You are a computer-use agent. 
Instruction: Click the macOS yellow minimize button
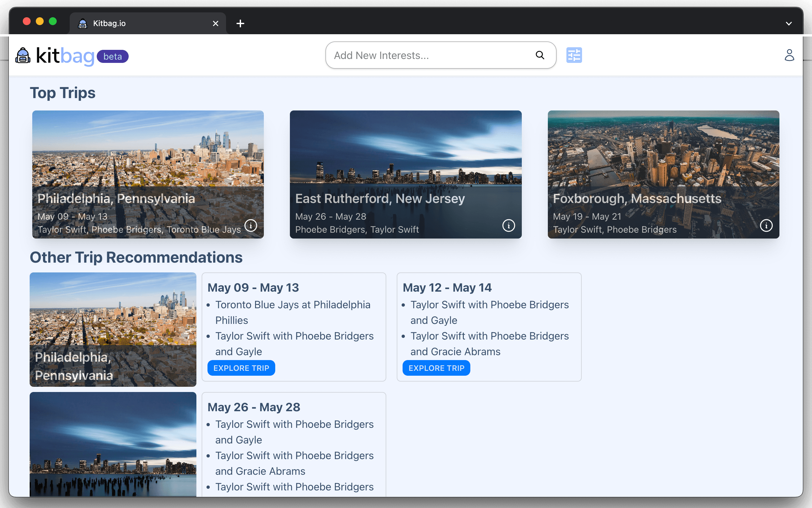click(x=40, y=22)
